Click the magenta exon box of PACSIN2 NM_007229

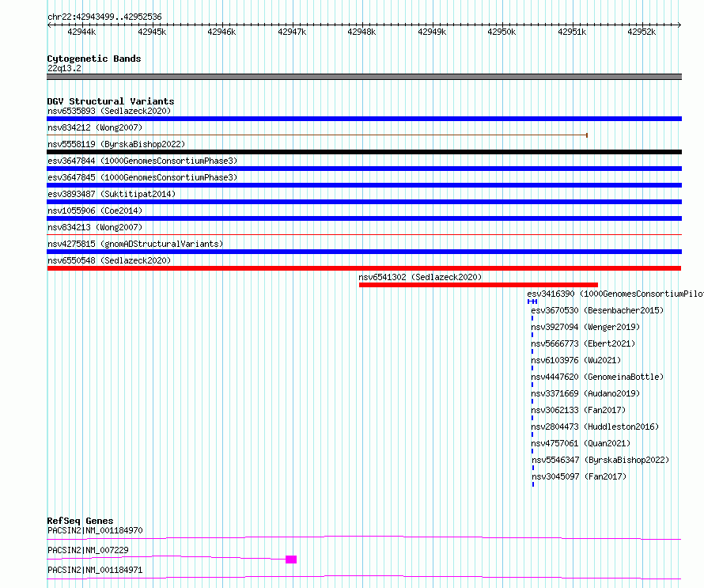click(291, 560)
